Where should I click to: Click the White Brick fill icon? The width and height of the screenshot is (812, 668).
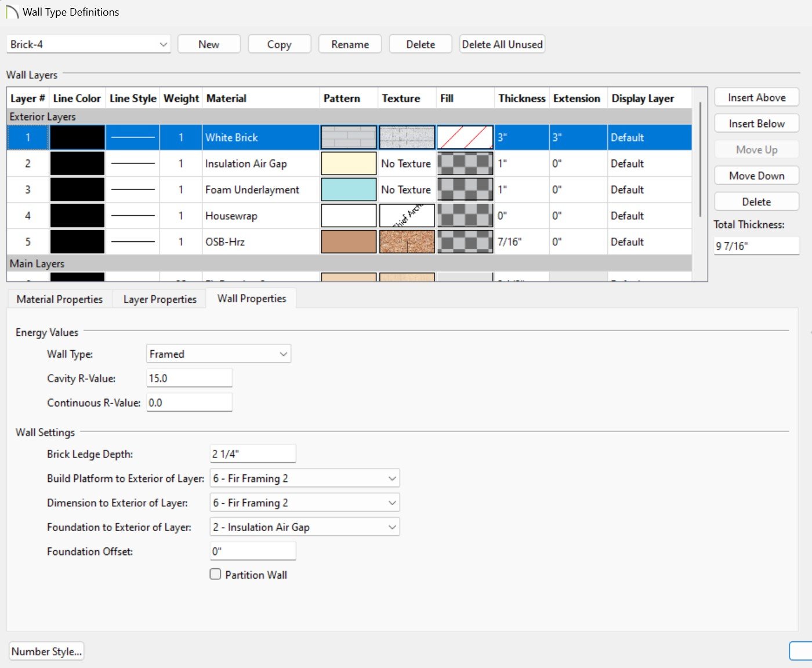pyautogui.click(x=465, y=137)
